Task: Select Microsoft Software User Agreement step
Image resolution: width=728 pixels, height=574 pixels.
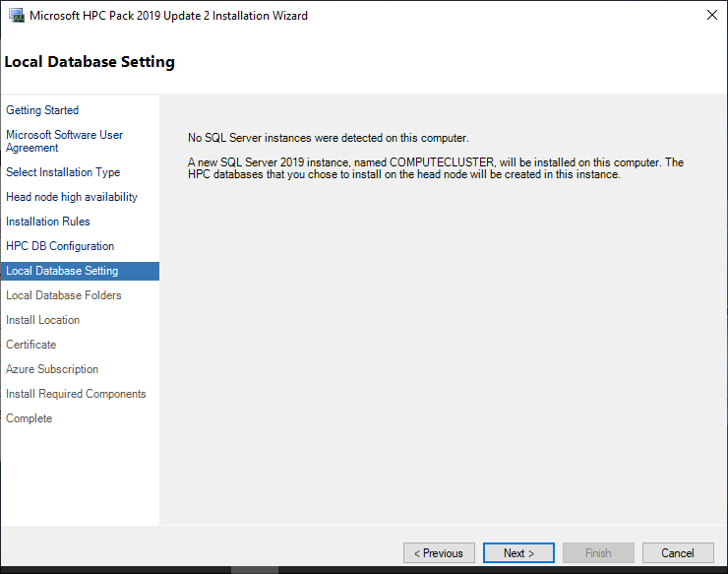Action: 64,141
